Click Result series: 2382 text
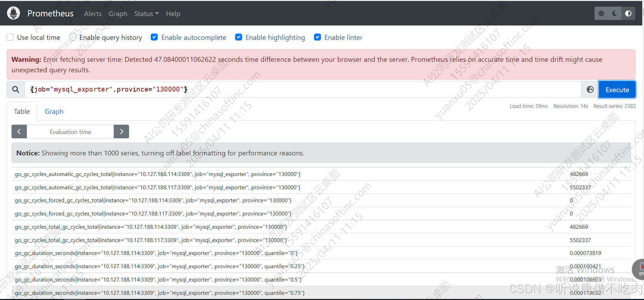 tap(614, 106)
